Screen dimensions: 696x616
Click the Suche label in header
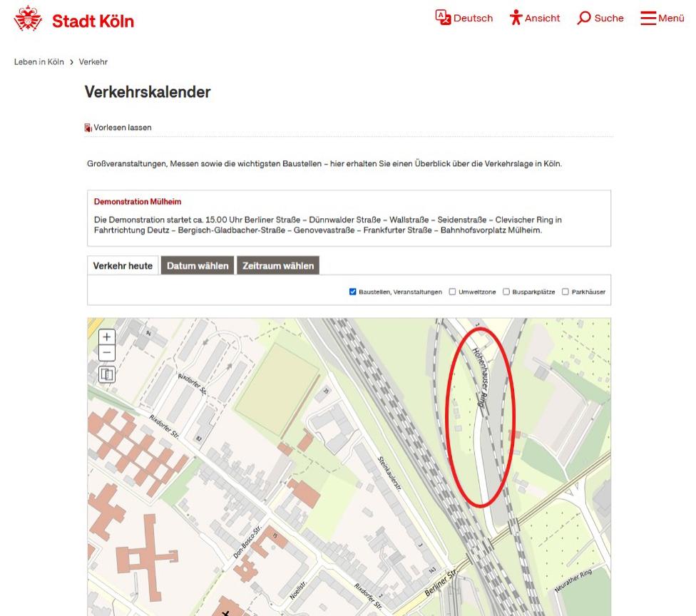point(609,19)
